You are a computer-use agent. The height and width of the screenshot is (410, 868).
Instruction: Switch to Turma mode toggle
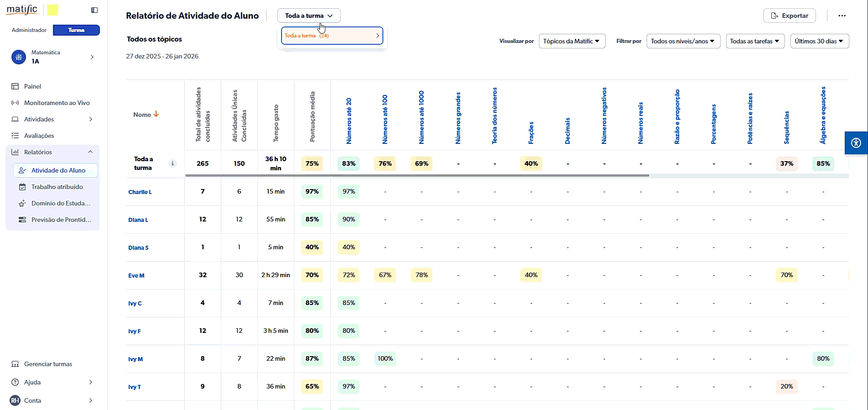[x=76, y=30]
